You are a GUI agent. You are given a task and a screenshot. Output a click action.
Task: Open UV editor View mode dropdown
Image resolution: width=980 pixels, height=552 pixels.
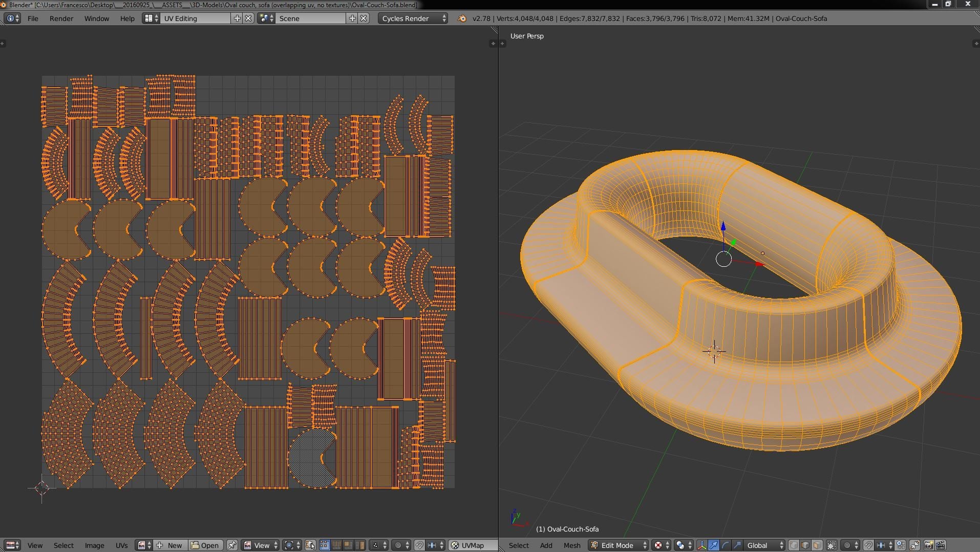[260, 545]
